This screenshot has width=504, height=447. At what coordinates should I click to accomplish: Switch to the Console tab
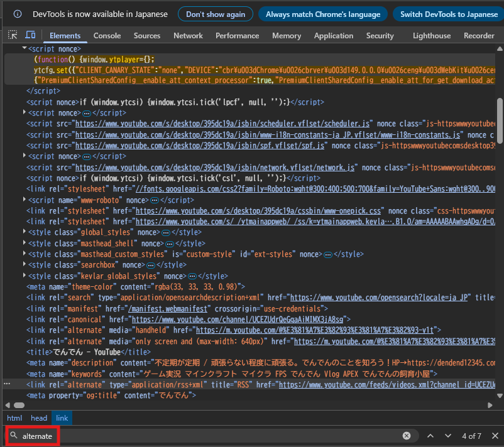point(107,36)
